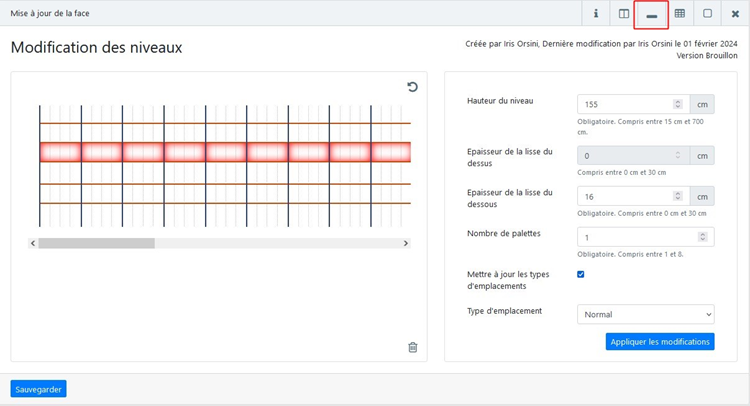Select the levels (horizontal bar) icon
Screen dimensions: 750x406
(652, 15)
